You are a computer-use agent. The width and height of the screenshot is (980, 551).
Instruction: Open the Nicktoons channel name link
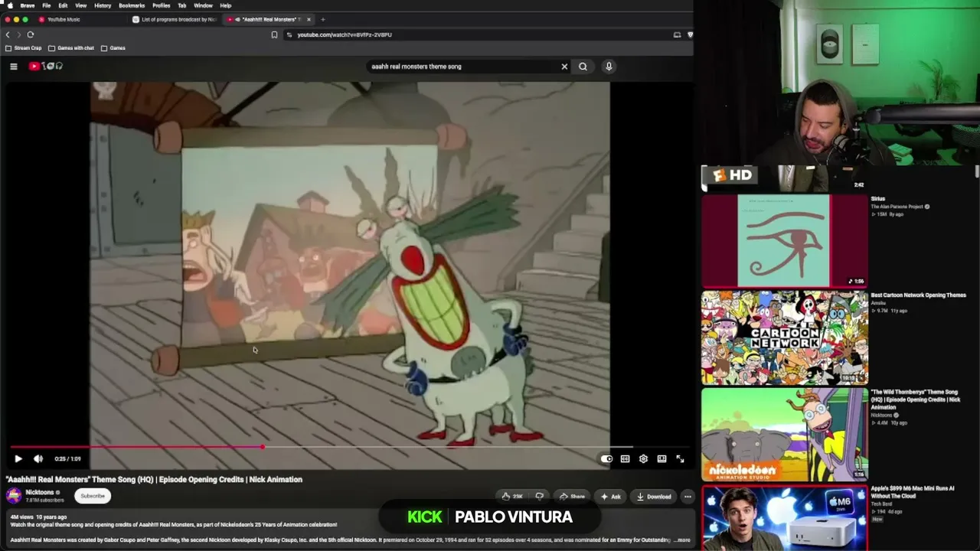40,492
